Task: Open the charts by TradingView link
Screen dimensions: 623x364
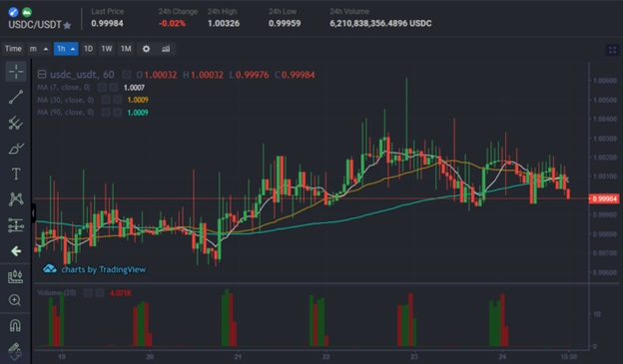Action: coord(94,269)
